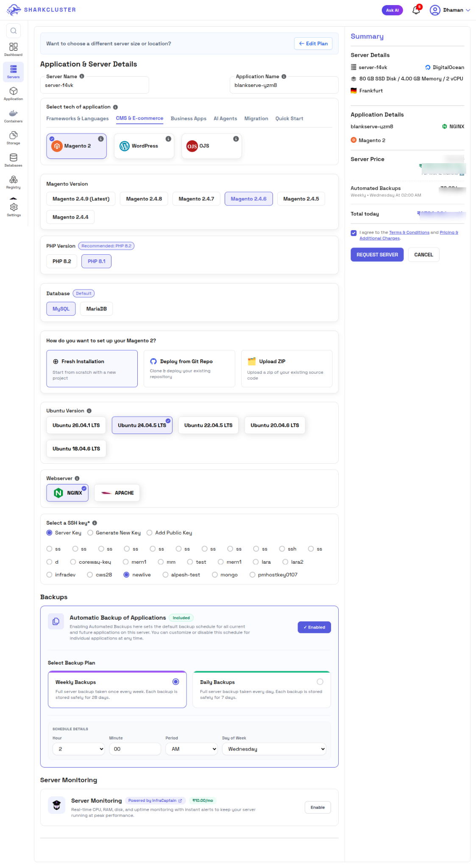This screenshot has height=868, width=476.
Task: Open the Hour dropdown
Action: [79, 749]
